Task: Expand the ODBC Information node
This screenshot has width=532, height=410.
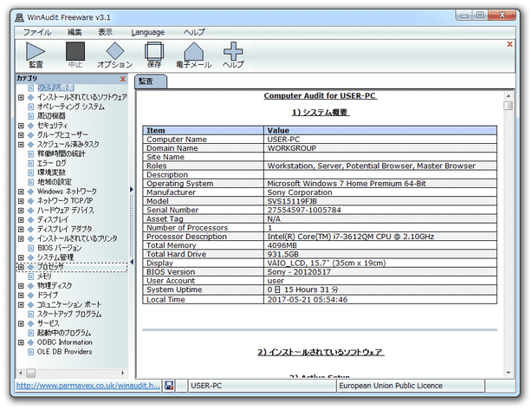Action: (21, 342)
